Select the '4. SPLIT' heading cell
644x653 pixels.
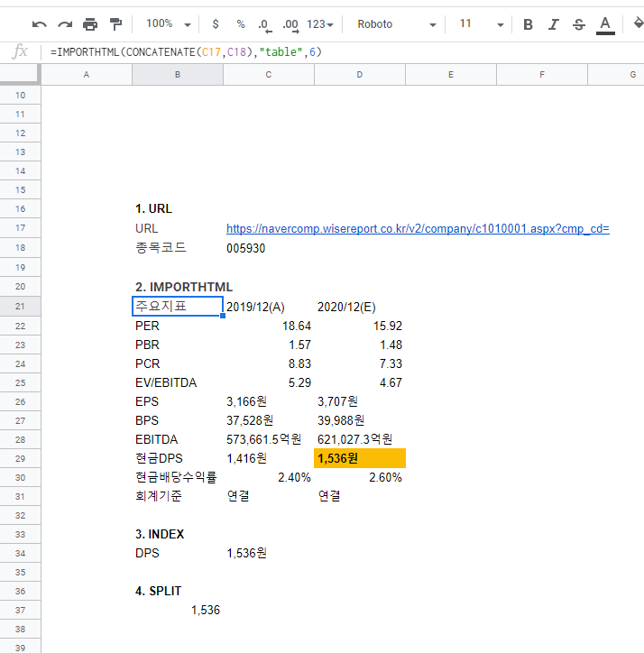[x=178, y=591]
